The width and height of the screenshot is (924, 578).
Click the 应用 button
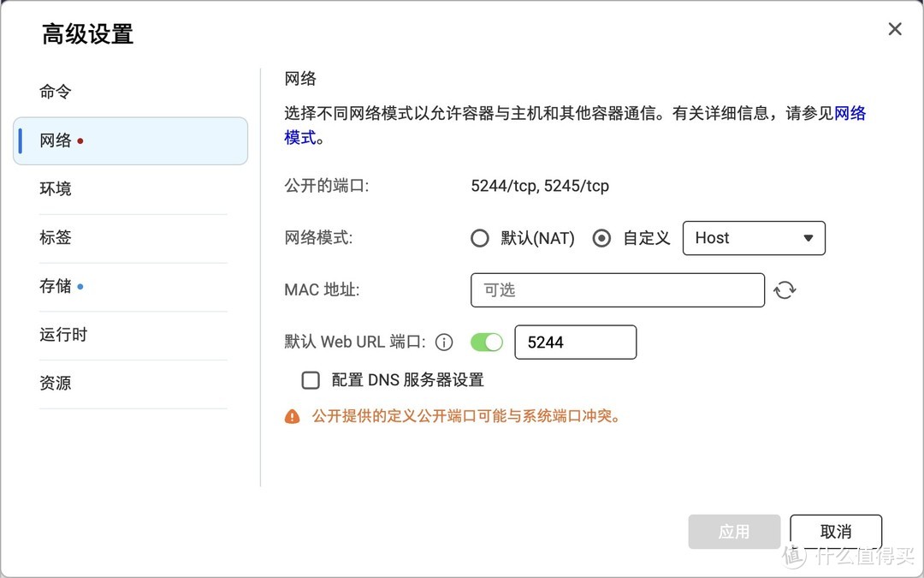click(x=734, y=532)
